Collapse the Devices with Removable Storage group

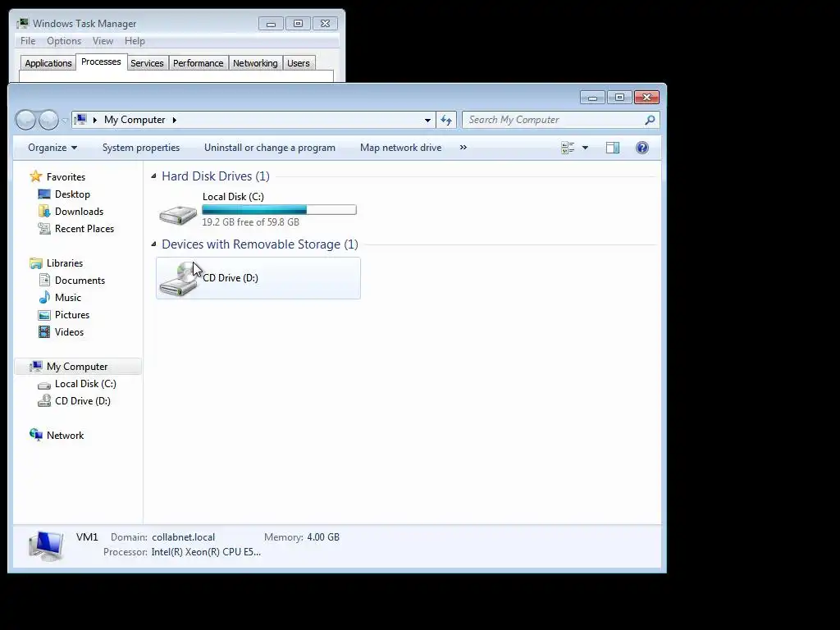pyautogui.click(x=153, y=244)
